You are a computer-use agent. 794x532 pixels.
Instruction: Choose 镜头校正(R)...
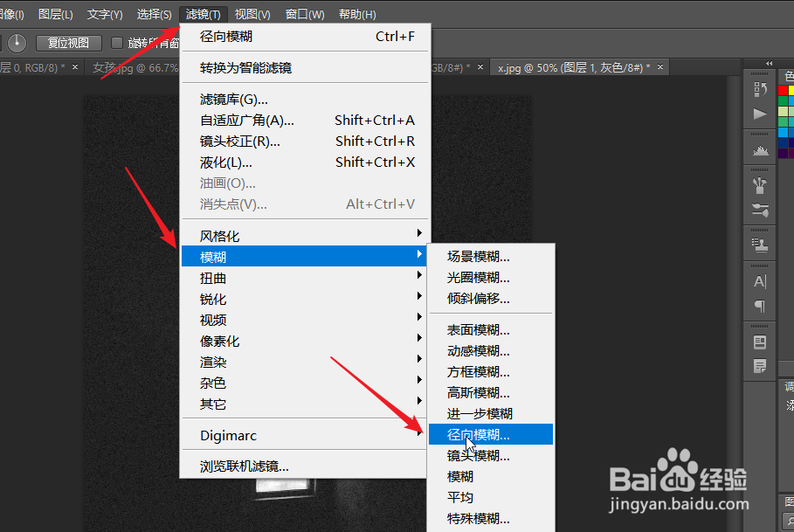(306, 142)
